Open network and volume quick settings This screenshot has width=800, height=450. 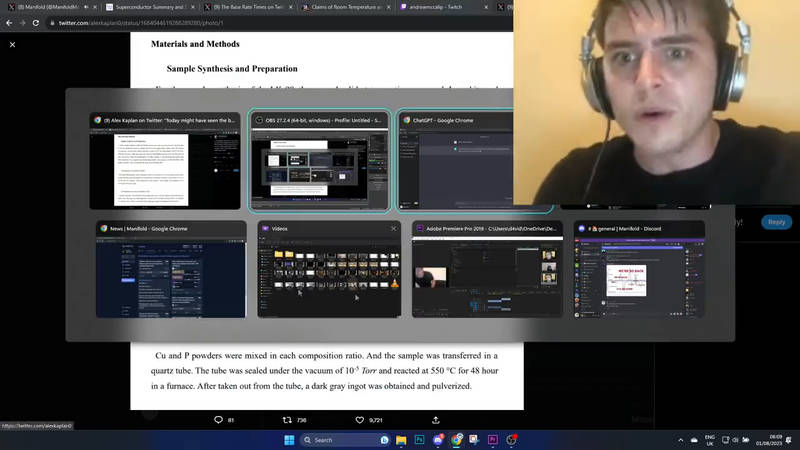[735, 440]
